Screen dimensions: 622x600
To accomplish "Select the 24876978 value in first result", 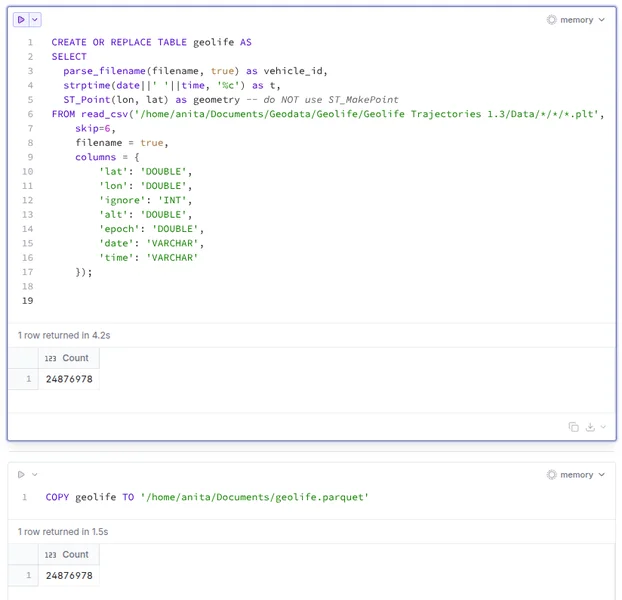I will (69, 379).
